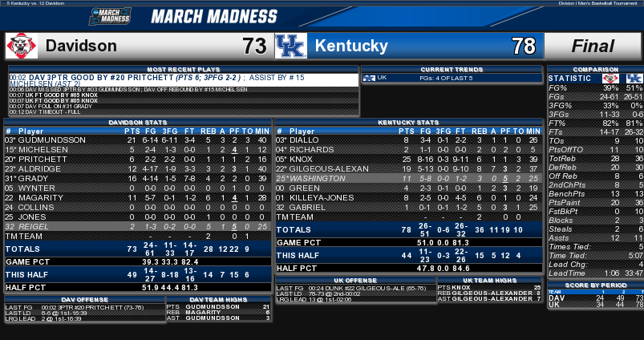
Task: Click the Final game status box
Action: (592, 46)
